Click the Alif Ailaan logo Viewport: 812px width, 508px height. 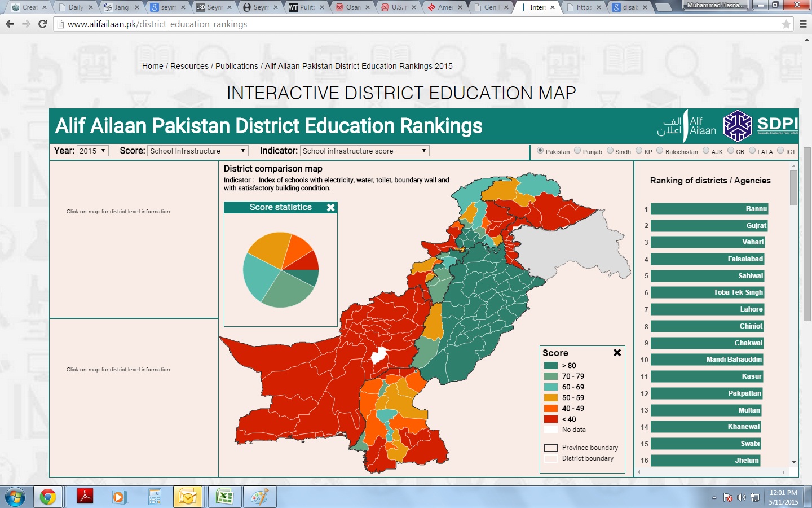pos(686,126)
